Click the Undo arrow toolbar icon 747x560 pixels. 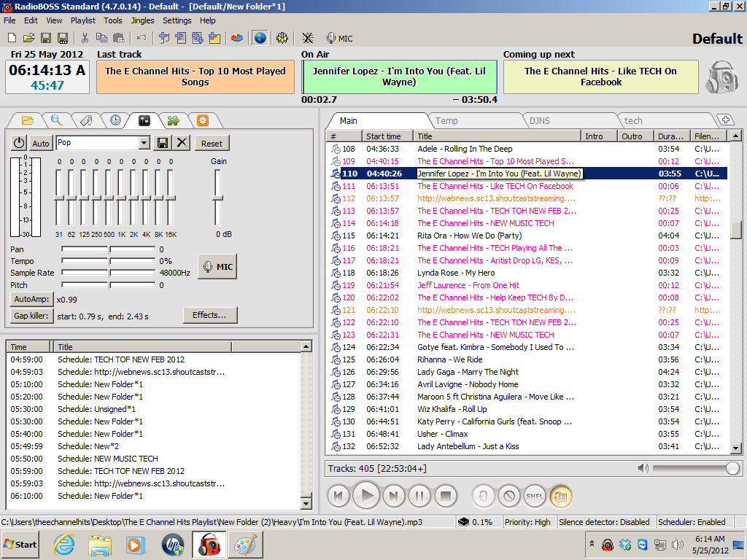(x=142, y=38)
